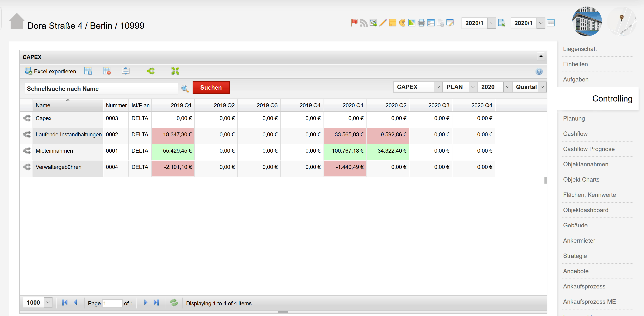Image resolution: width=644 pixels, height=316 pixels.
Task: Click the red flag icon
Action: (x=354, y=23)
